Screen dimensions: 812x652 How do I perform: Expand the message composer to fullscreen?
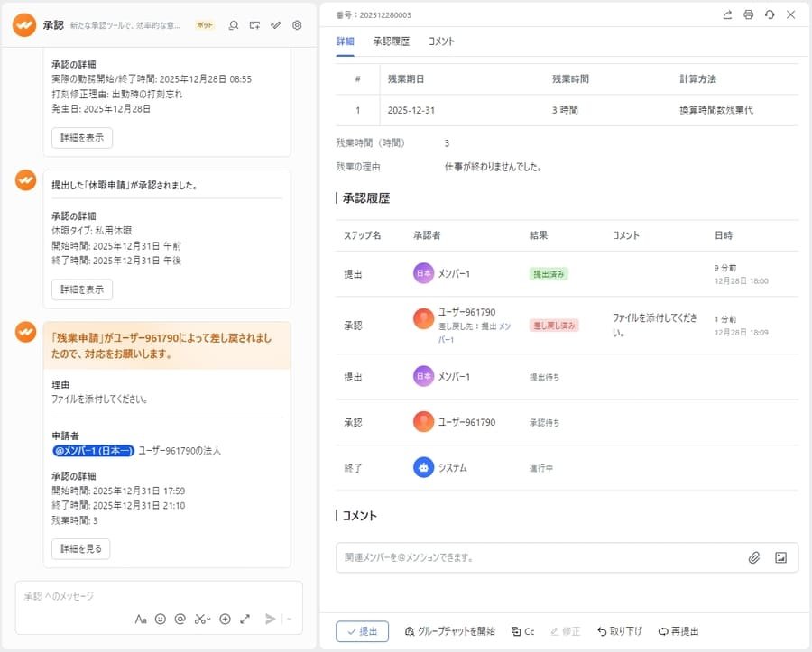pos(245,619)
